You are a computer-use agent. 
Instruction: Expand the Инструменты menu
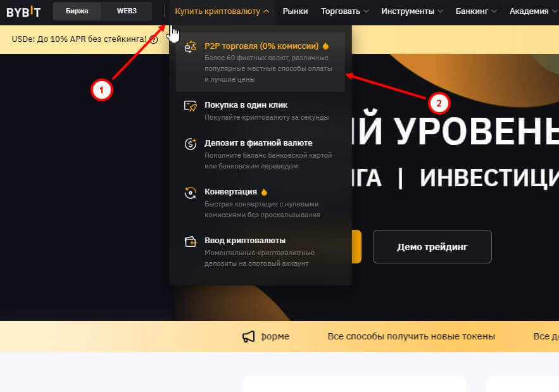[x=412, y=11]
